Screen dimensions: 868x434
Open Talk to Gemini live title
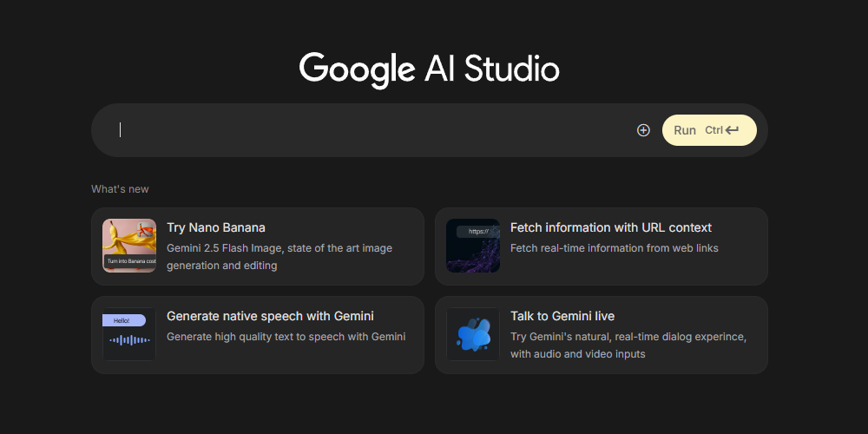tap(562, 316)
